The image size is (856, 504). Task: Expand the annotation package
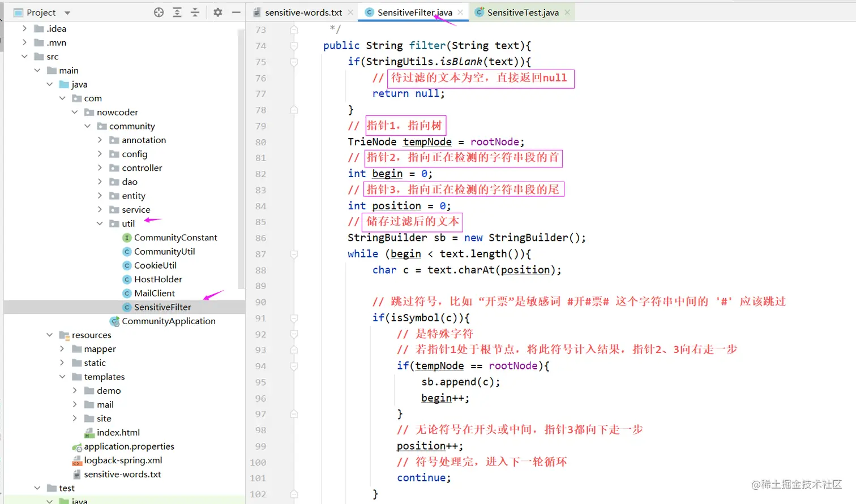tap(100, 140)
